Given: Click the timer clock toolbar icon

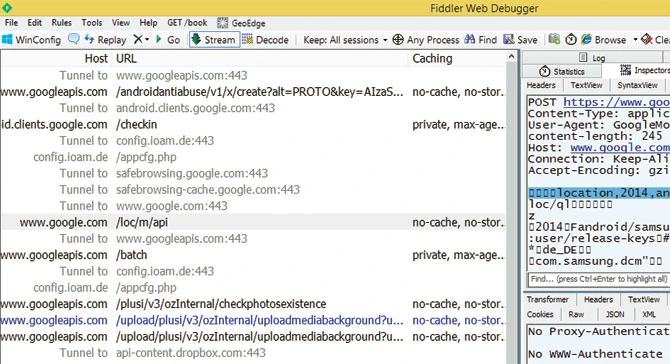Looking at the screenshot, I should (571, 40).
